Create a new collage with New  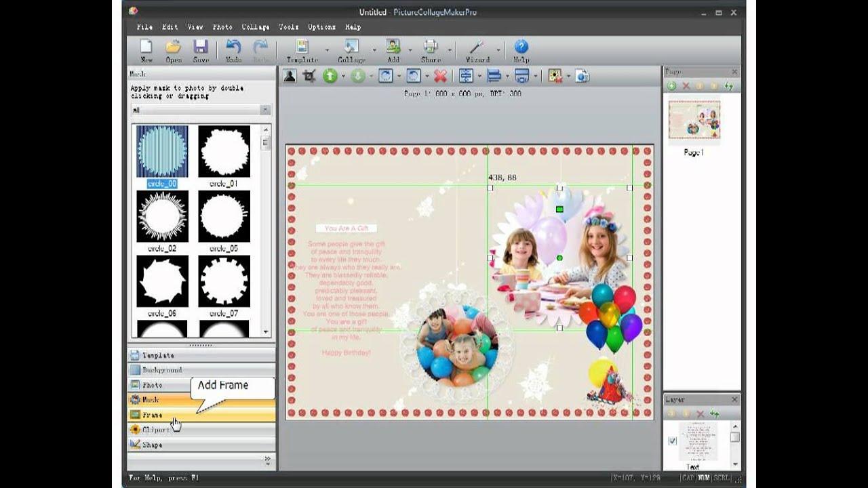point(146,51)
